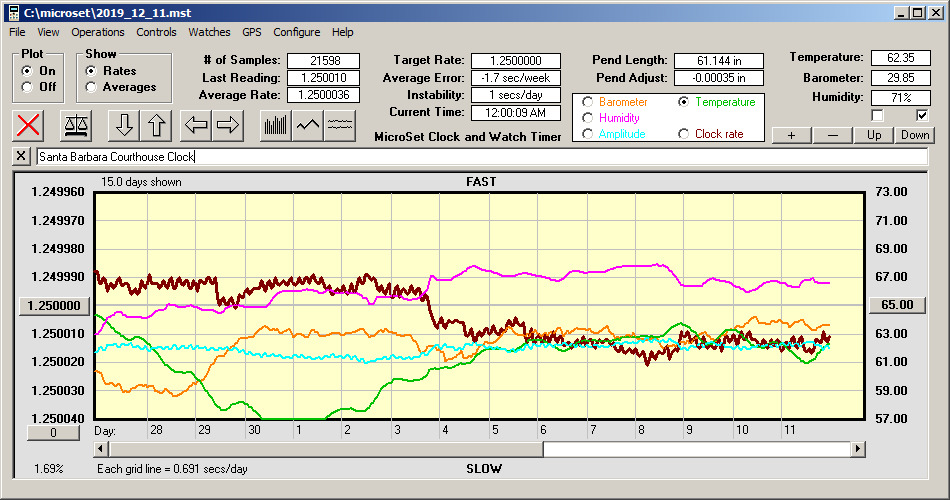Click the # of Samples field
Screen dimensions: 950x500
pos(324,61)
